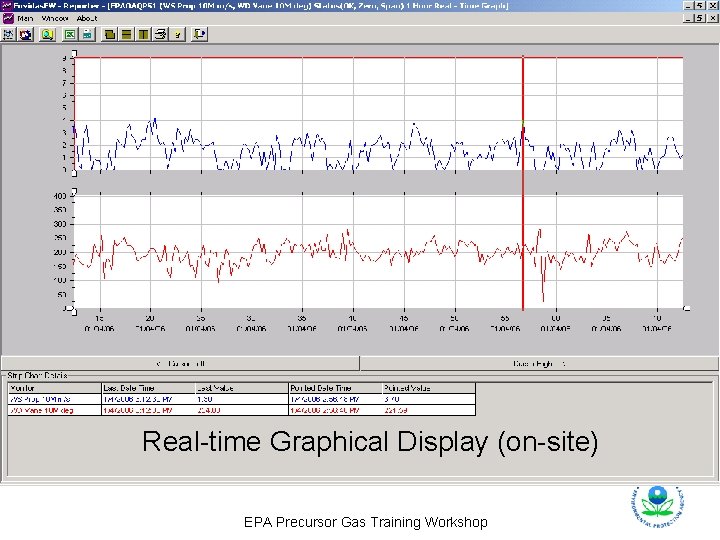Click the exit door toolbar icon

point(200,34)
